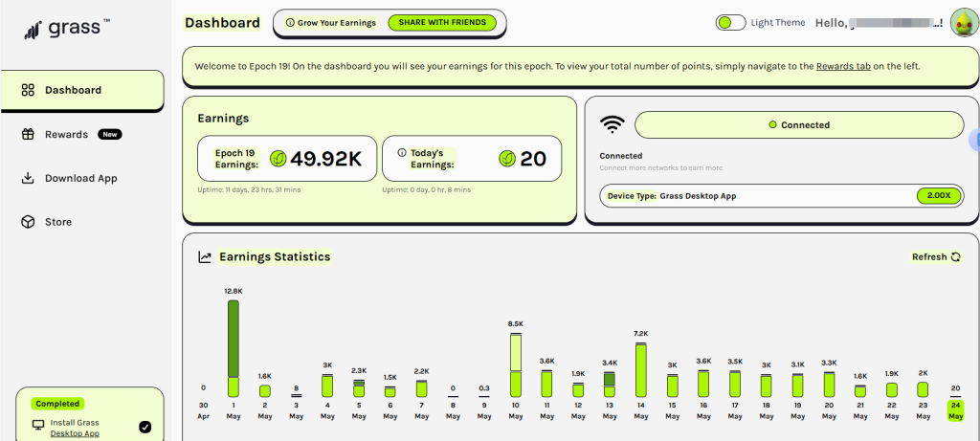Click the Epoch 19 Earnings card
980x441 pixels.
287,159
